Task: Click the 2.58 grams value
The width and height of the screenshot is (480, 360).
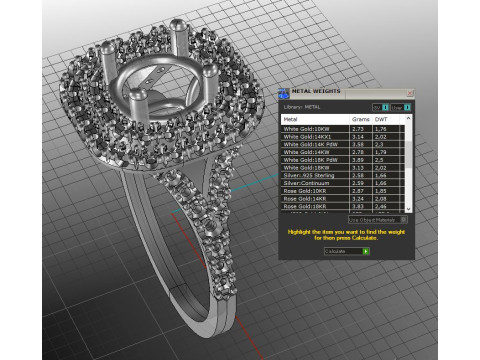Action: 358,175
